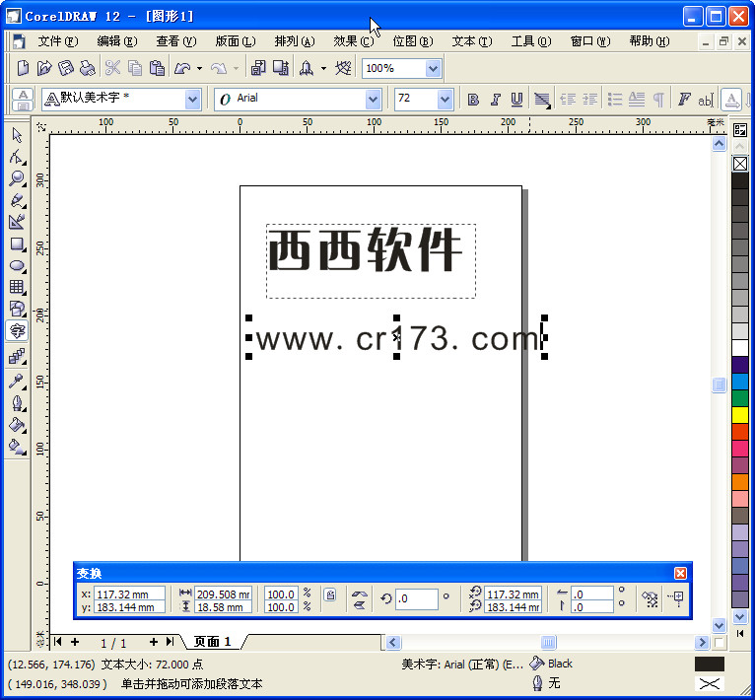Expand application launcher dropdown arrow
The image size is (755, 700).
click(x=323, y=68)
